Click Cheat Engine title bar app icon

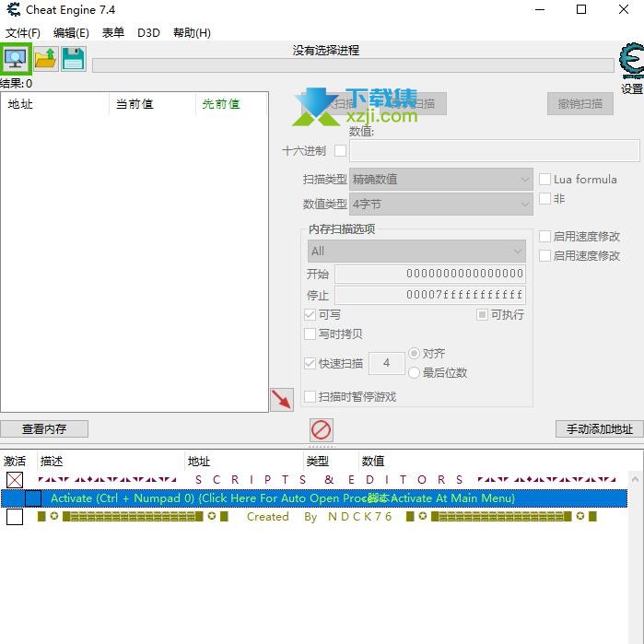pos(14,9)
